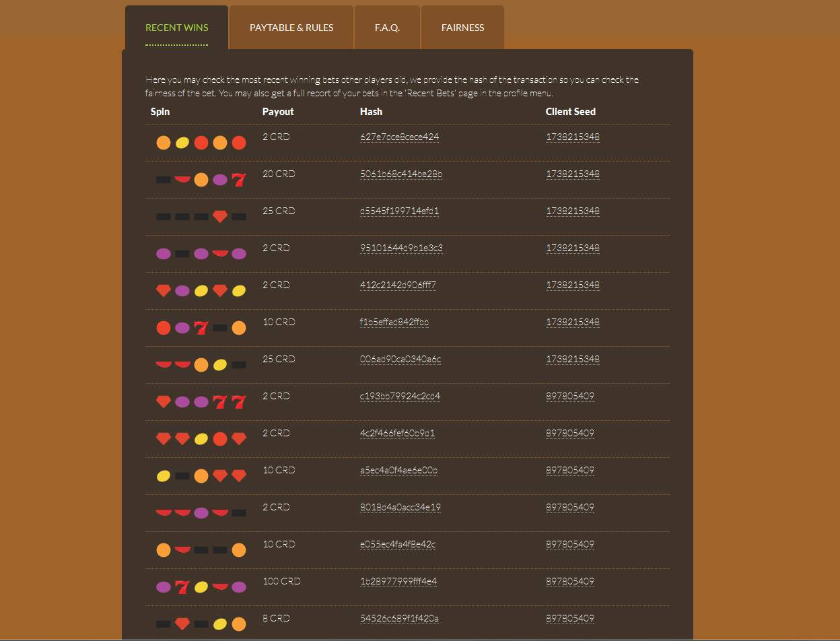
Task: Click the red diamond in the d5545f199714efd1 row
Action: coord(219,217)
